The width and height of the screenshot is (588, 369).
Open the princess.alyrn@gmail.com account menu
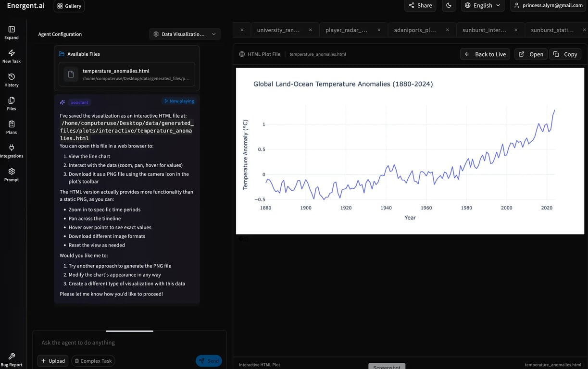(548, 5)
